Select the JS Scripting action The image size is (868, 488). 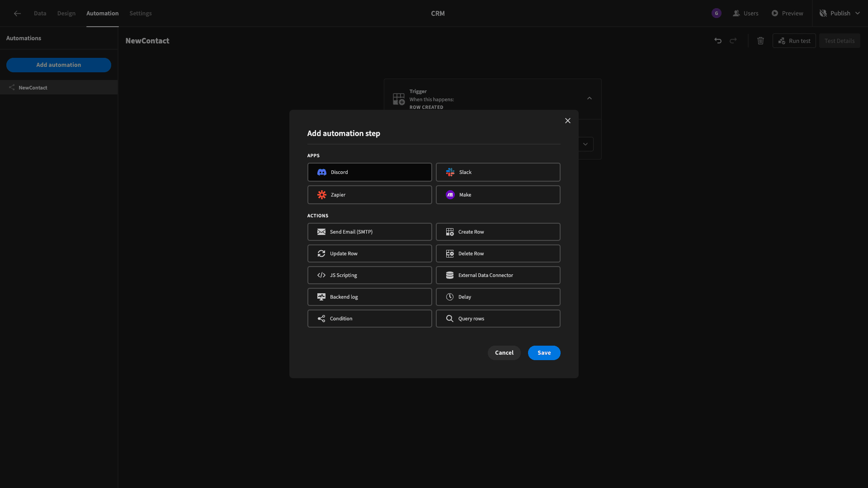(369, 275)
